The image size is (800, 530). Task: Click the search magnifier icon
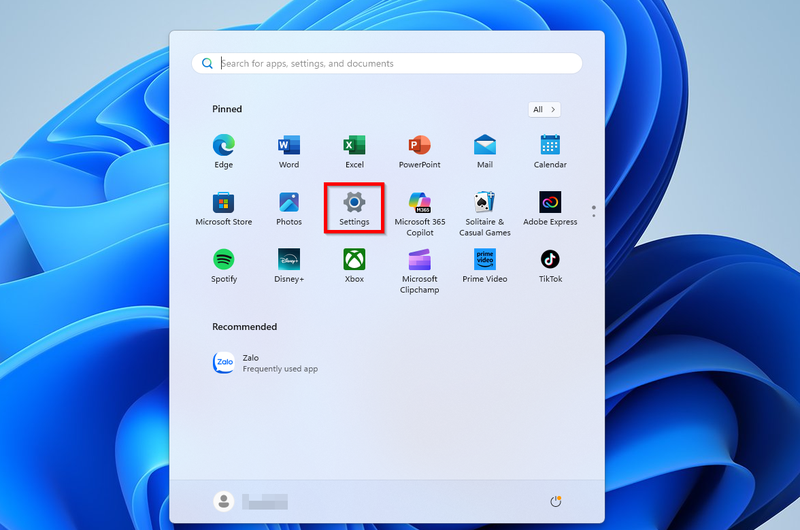point(207,63)
